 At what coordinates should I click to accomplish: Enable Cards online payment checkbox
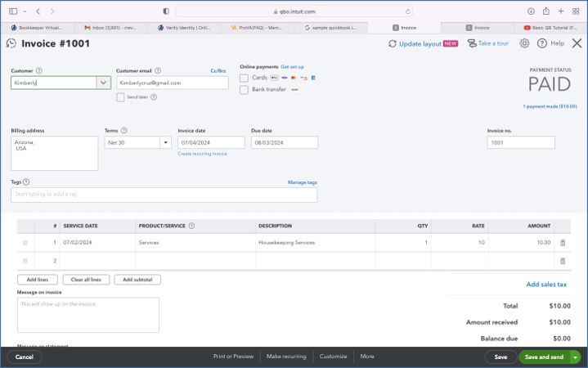pyautogui.click(x=244, y=78)
